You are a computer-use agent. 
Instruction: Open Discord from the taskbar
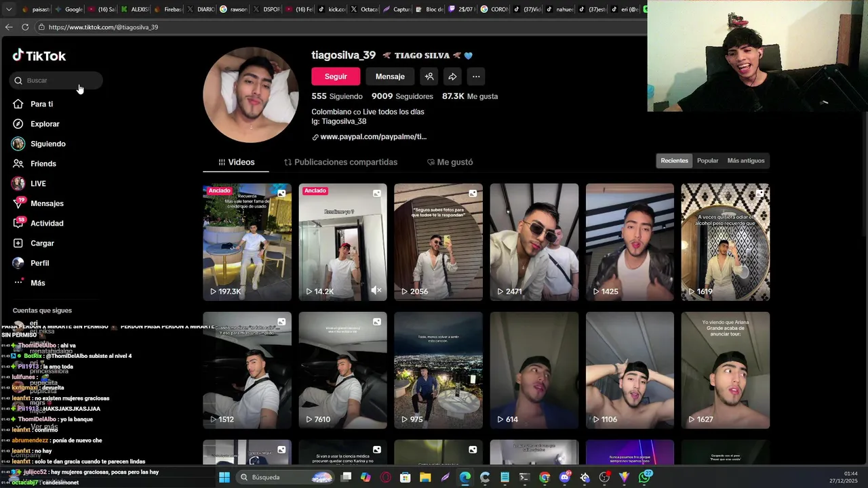pyautogui.click(x=565, y=477)
